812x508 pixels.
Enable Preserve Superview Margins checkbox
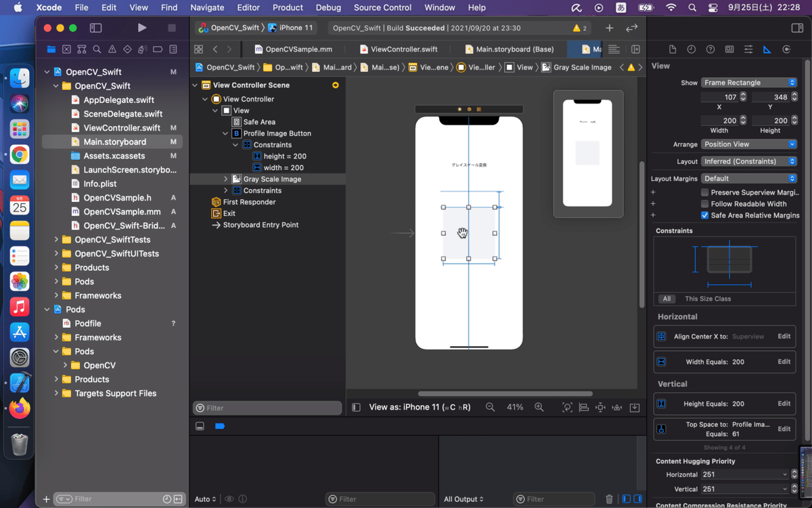point(705,192)
